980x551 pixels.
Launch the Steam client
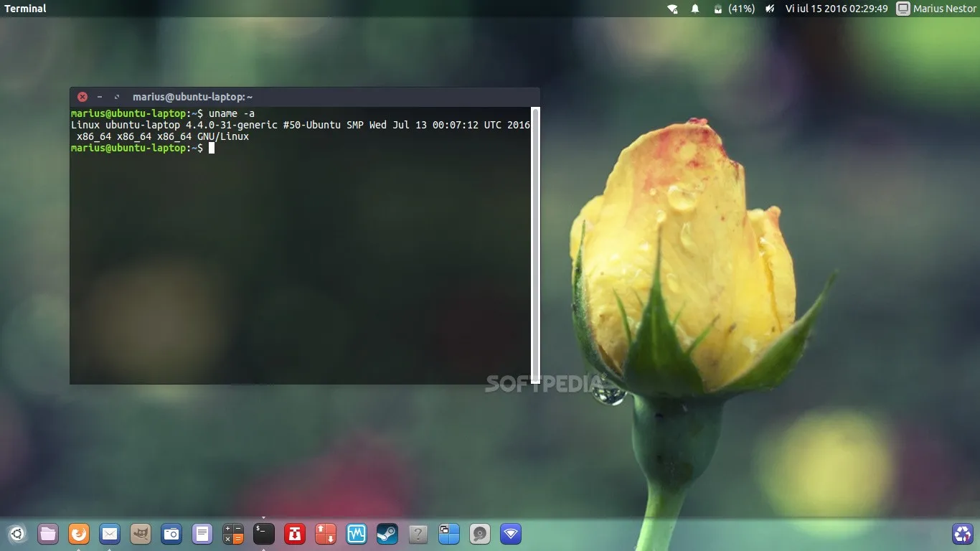[387, 534]
